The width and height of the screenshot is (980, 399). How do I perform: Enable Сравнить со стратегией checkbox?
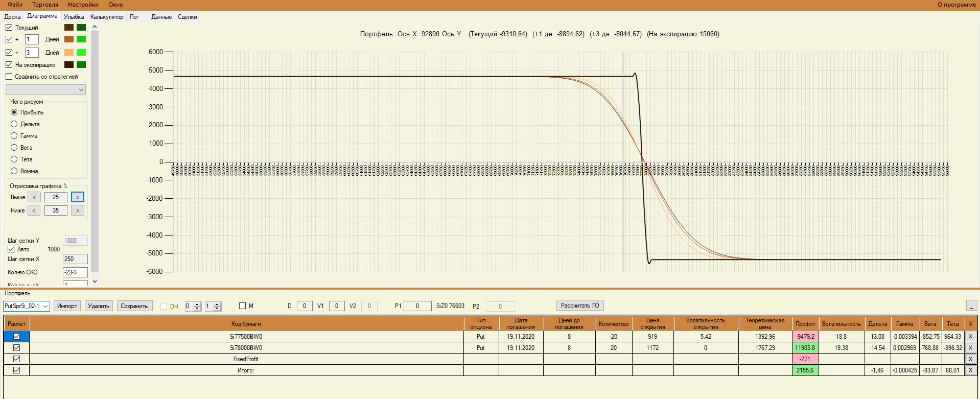9,77
